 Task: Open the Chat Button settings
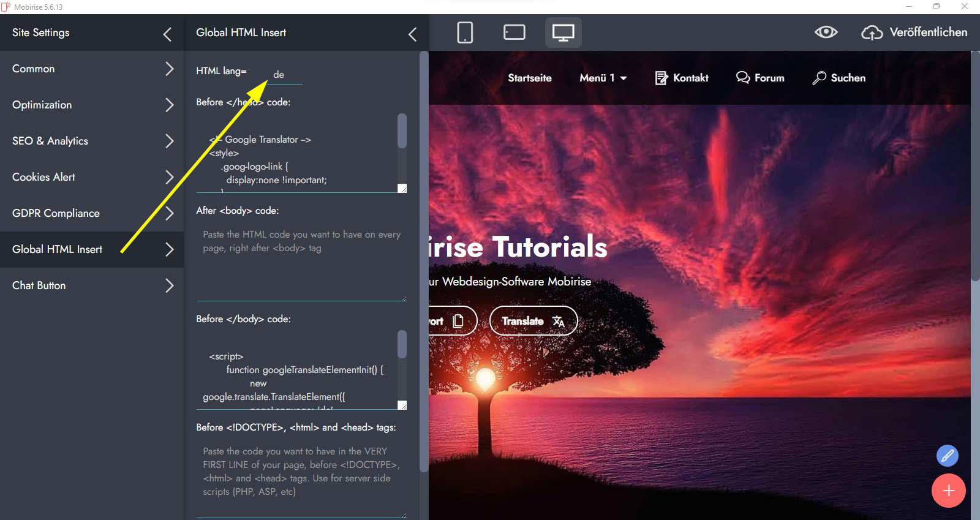point(92,285)
